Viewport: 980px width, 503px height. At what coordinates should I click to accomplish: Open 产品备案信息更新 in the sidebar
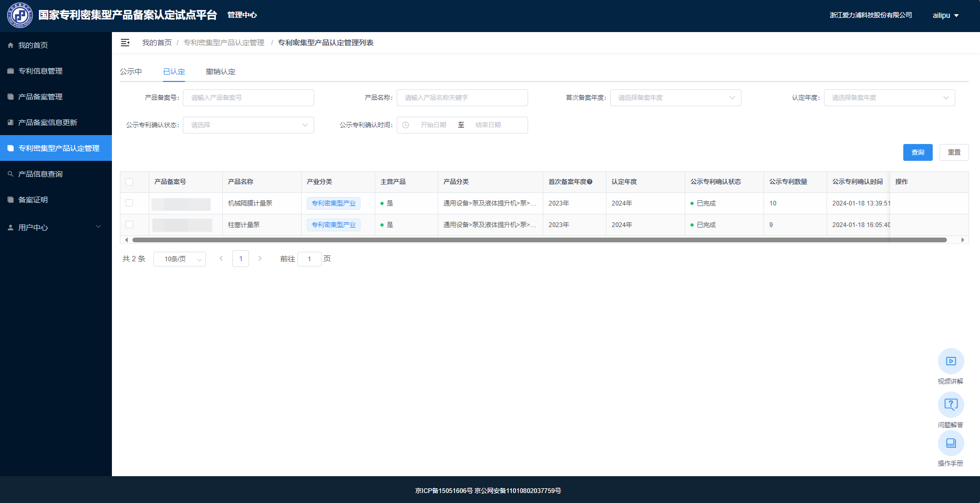coord(56,122)
